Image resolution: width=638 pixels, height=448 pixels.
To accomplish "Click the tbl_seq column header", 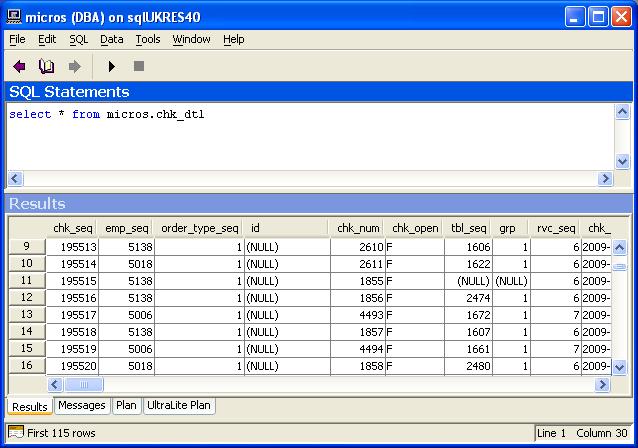I will [468, 228].
